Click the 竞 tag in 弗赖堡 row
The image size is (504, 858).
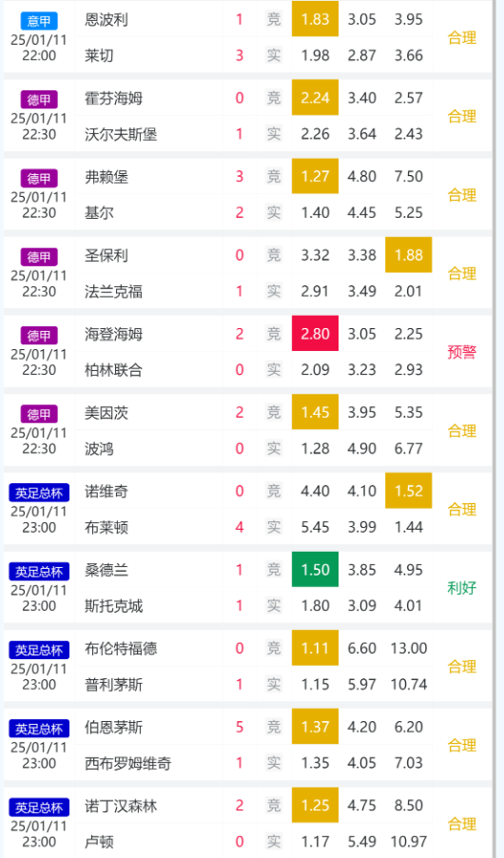(274, 177)
